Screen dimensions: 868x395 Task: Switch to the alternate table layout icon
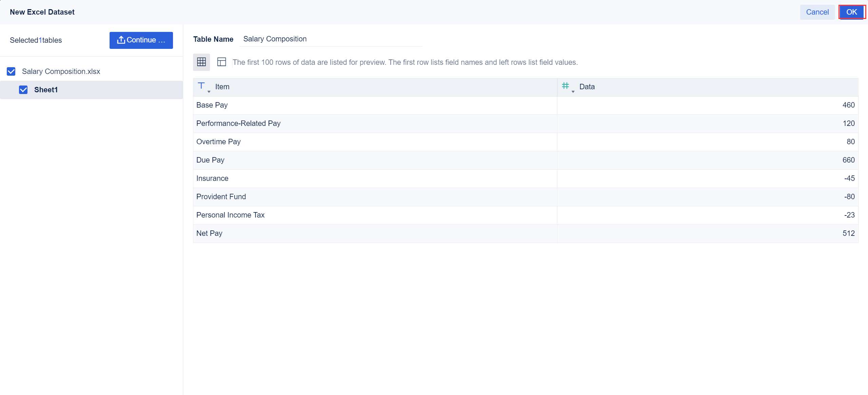(221, 62)
